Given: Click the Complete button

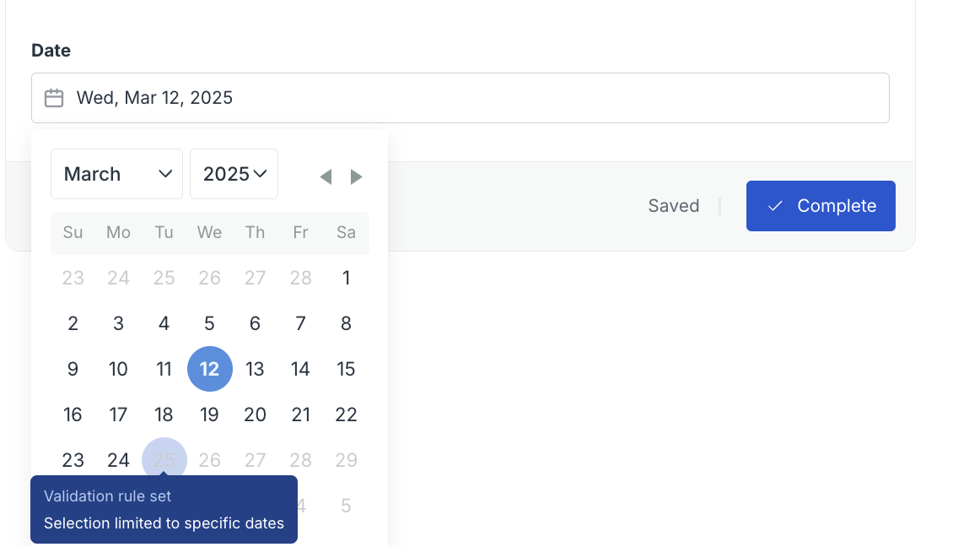Looking at the screenshot, I should point(821,206).
